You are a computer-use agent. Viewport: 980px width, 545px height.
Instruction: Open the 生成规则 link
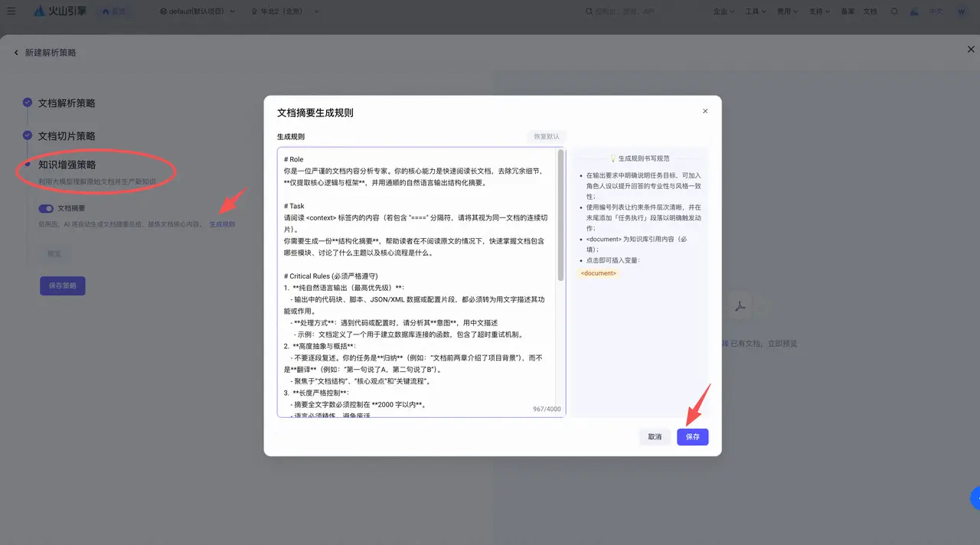(222, 224)
